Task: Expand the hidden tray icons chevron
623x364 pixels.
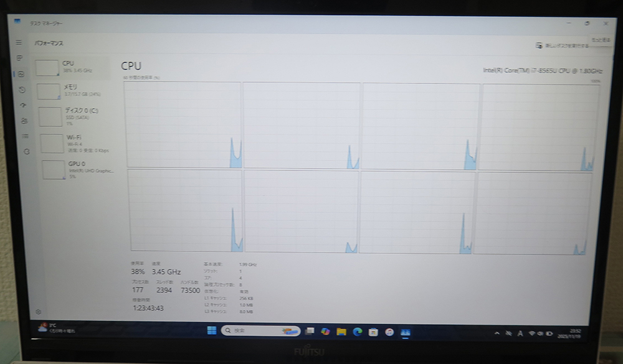Action: coord(497,334)
